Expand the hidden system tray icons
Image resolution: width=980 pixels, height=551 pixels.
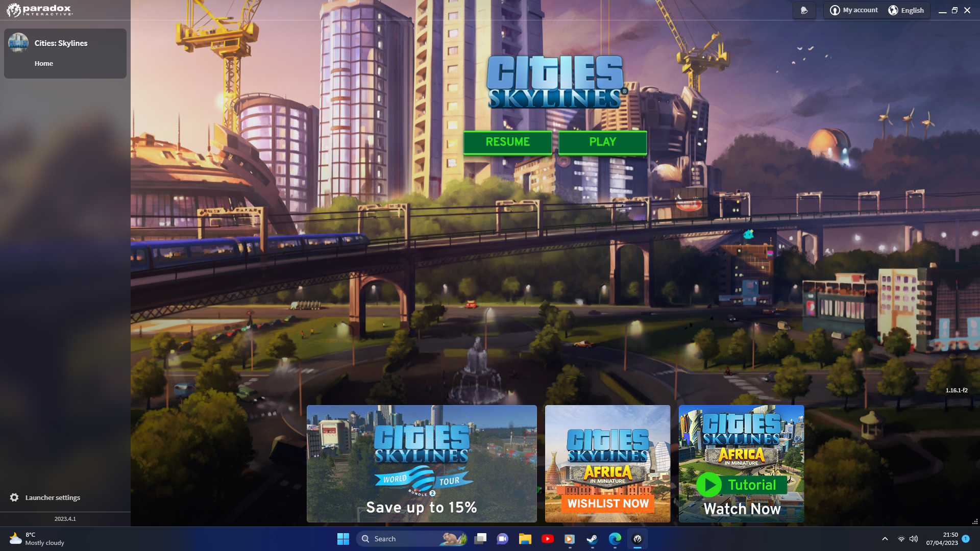[885, 539]
